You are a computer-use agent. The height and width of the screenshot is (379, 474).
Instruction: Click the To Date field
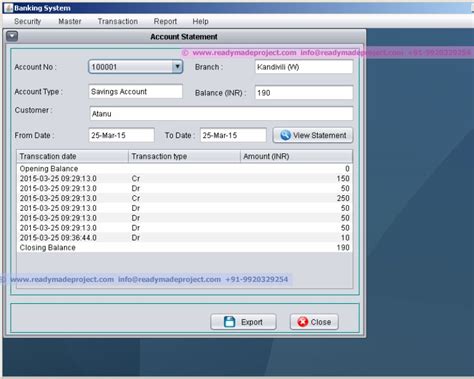[x=233, y=135]
